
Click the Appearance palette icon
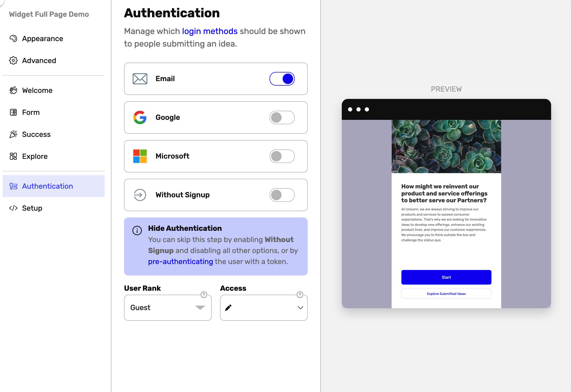[x=13, y=38]
